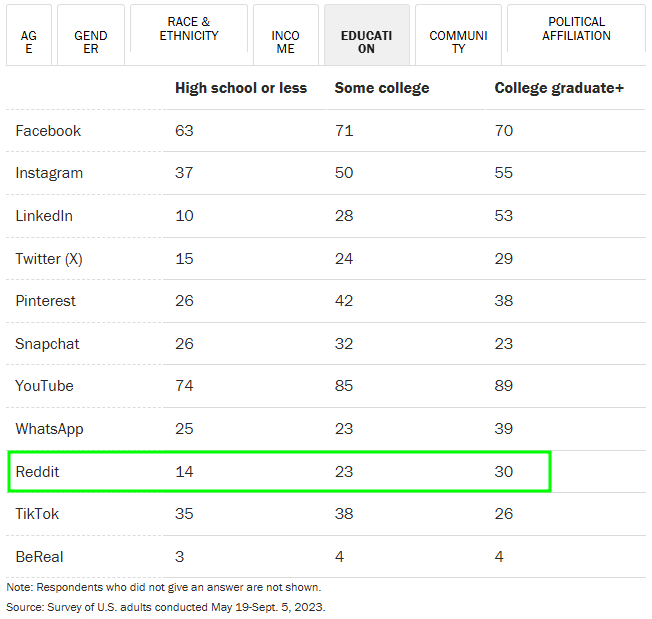Select the LinkedIn row label
652x619 pixels.
coord(44,216)
